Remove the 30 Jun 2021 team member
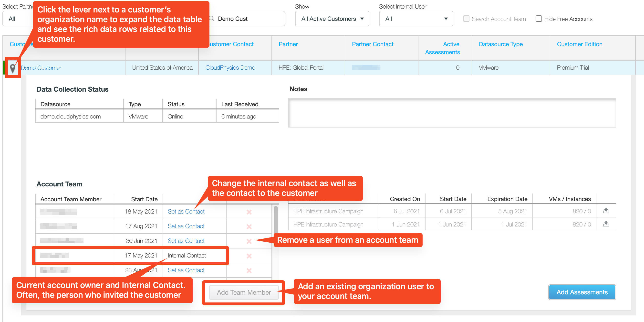 249,241
